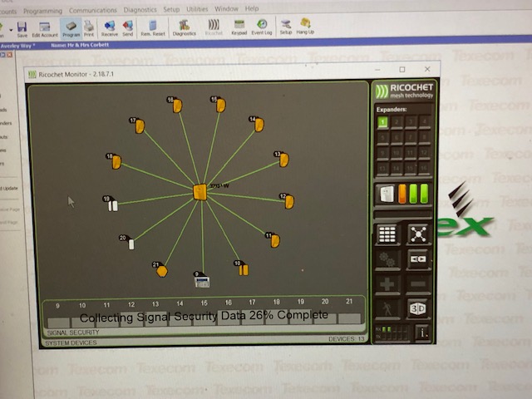The width and height of the screenshot is (532, 399).
Task: Select device 16 detector node
Action: [x=175, y=105]
